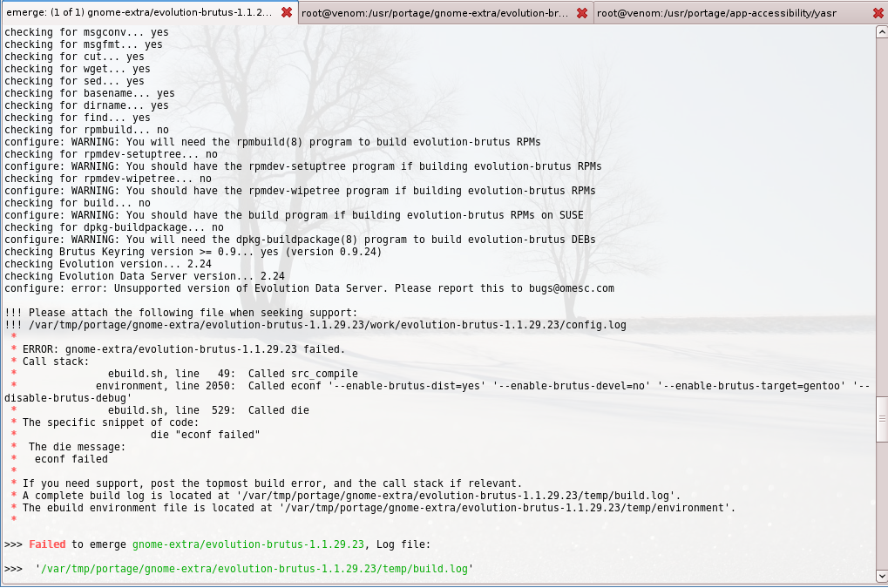888x588 pixels.
Task: Click the vertical scrollbar thumb
Action: coord(881,419)
